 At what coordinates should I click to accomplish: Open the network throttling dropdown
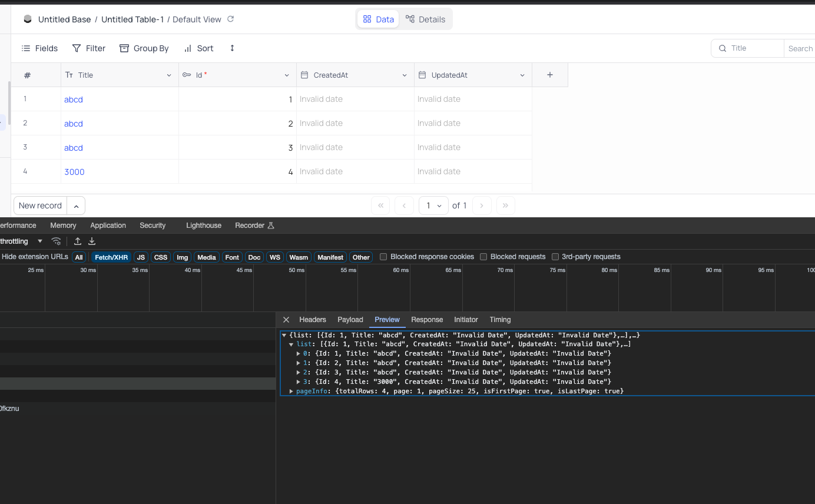39,241
